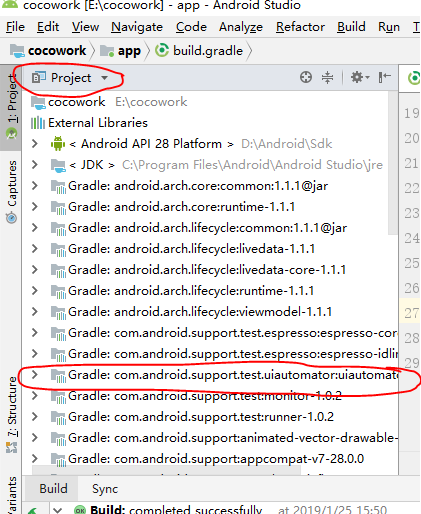Click External Libraries bar-chart icon

[38, 123]
